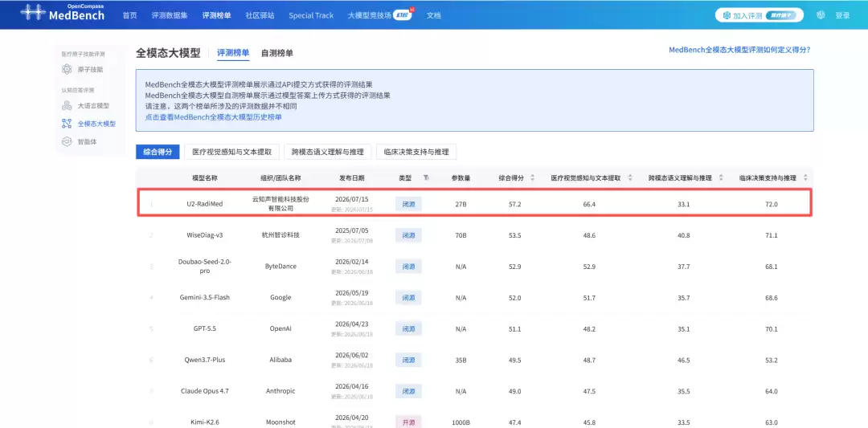Go to 首页 in navigation
The height and width of the screenshot is (428, 868).
click(x=129, y=15)
